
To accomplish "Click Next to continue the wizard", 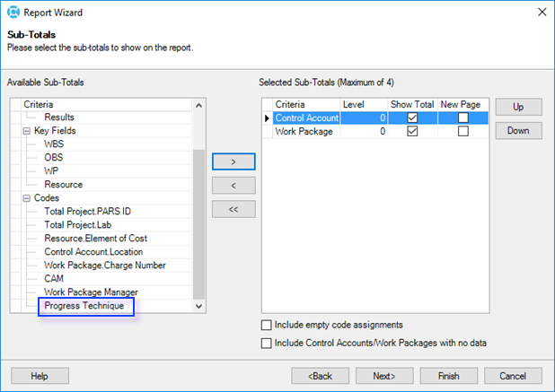I will click(x=384, y=376).
